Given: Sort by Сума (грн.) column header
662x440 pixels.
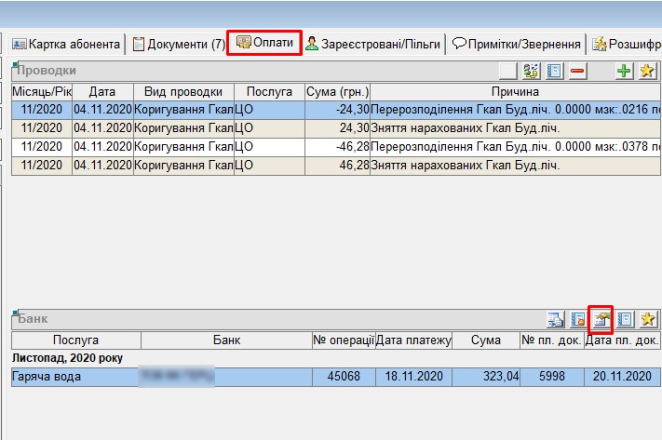Looking at the screenshot, I should coord(338,92).
